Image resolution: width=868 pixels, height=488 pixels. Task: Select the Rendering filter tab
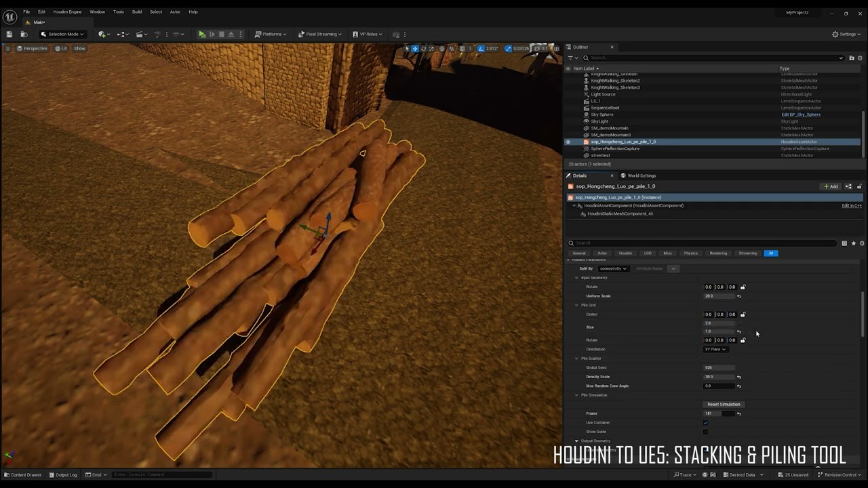click(x=718, y=253)
